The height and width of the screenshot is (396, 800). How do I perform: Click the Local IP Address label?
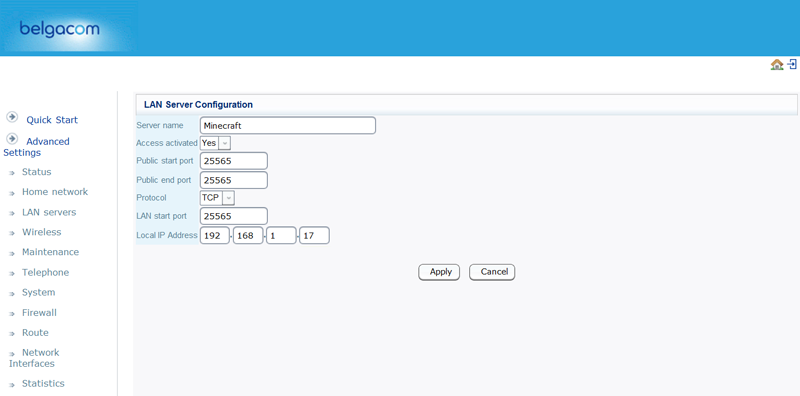click(x=167, y=235)
